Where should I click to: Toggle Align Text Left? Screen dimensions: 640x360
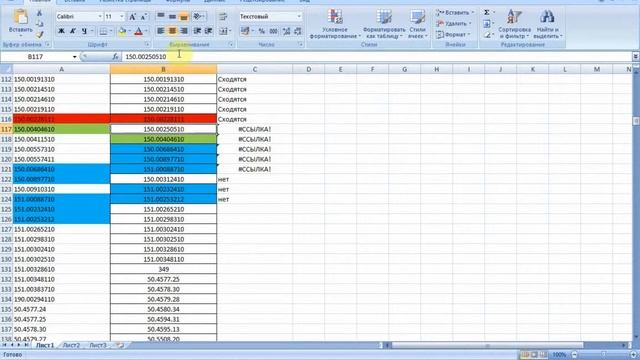(x=161, y=31)
